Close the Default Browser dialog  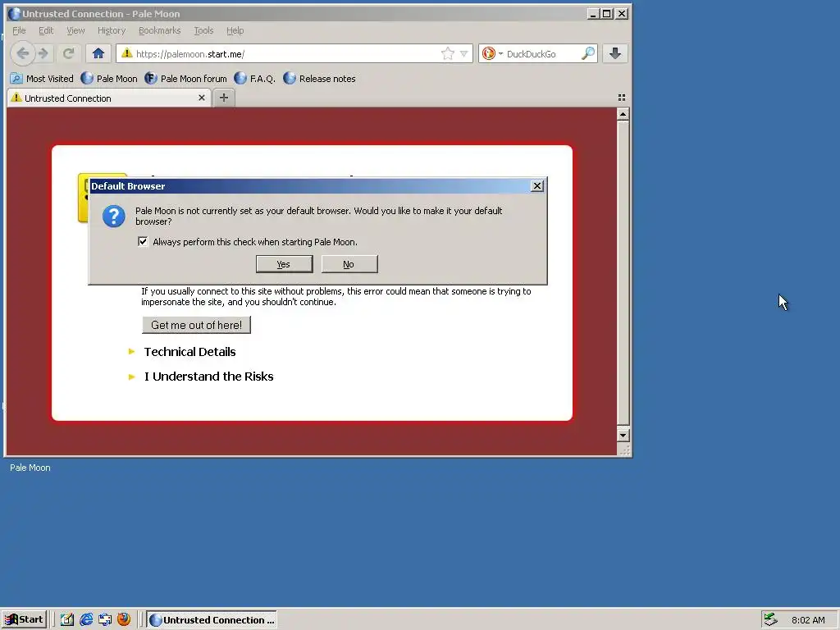pos(536,186)
